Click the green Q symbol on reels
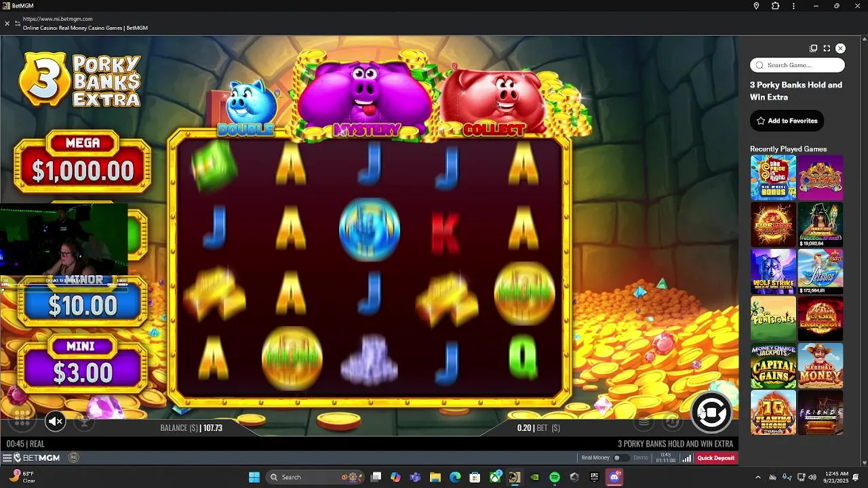 click(x=523, y=357)
